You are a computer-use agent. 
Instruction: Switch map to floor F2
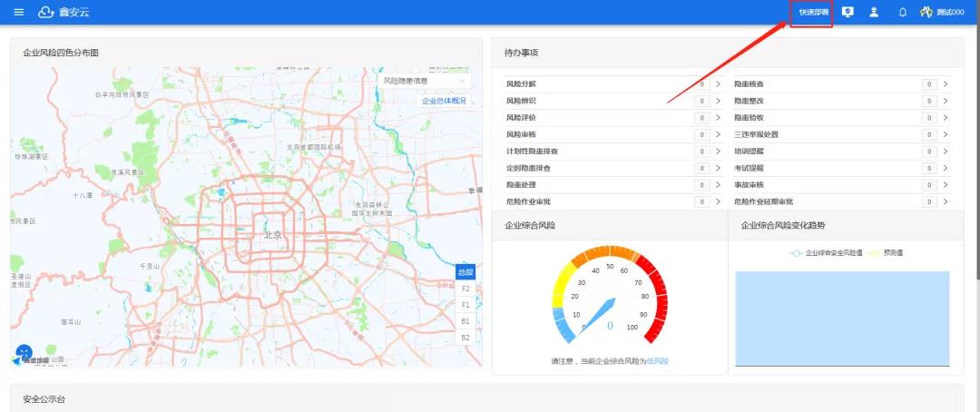[465, 289]
